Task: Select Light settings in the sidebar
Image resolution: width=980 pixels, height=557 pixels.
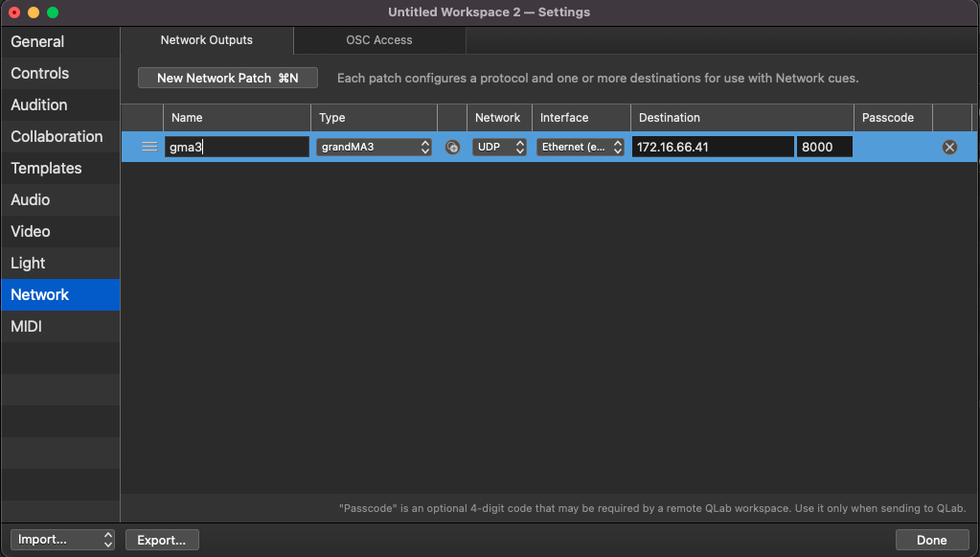Action: (x=29, y=263)
